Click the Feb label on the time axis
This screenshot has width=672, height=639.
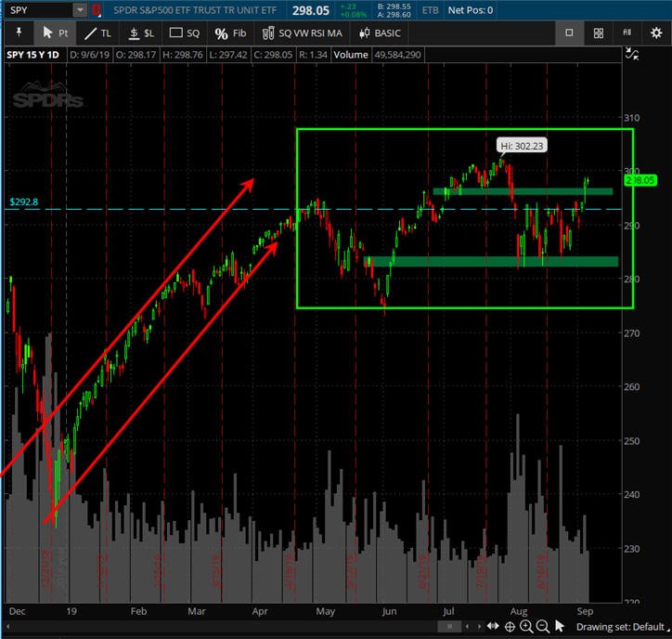pos(138,611)
